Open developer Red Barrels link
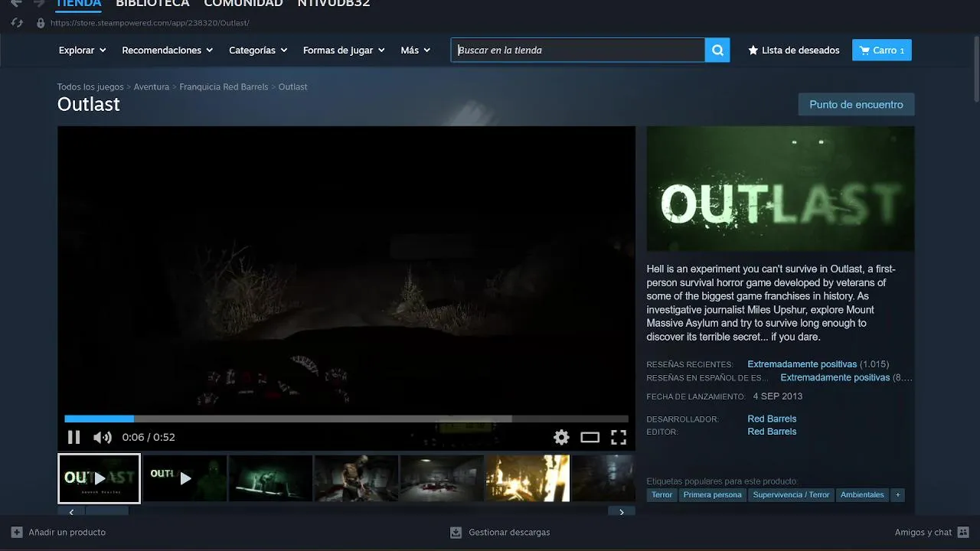Image resolution: width=980 pixels, height=551 pixels. point(772,419)
